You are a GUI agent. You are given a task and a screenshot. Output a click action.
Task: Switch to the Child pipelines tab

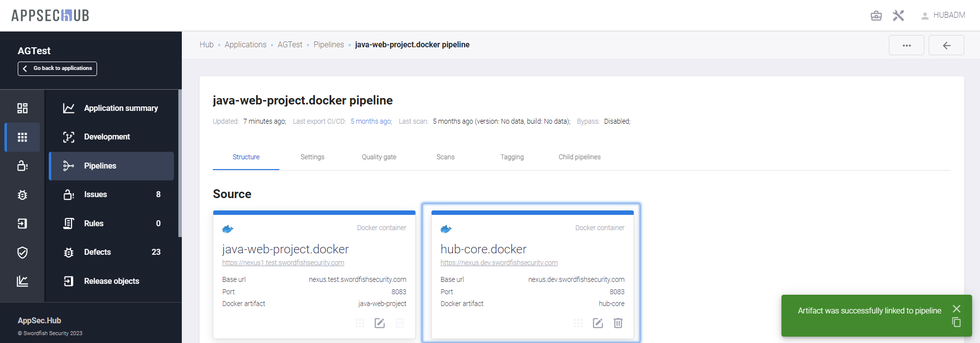click(579, 157)
